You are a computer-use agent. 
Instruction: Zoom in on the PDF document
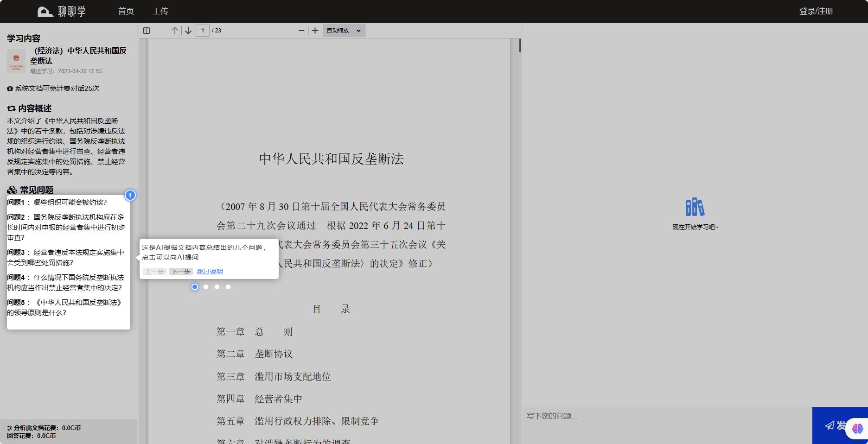(x=315, y=31)
